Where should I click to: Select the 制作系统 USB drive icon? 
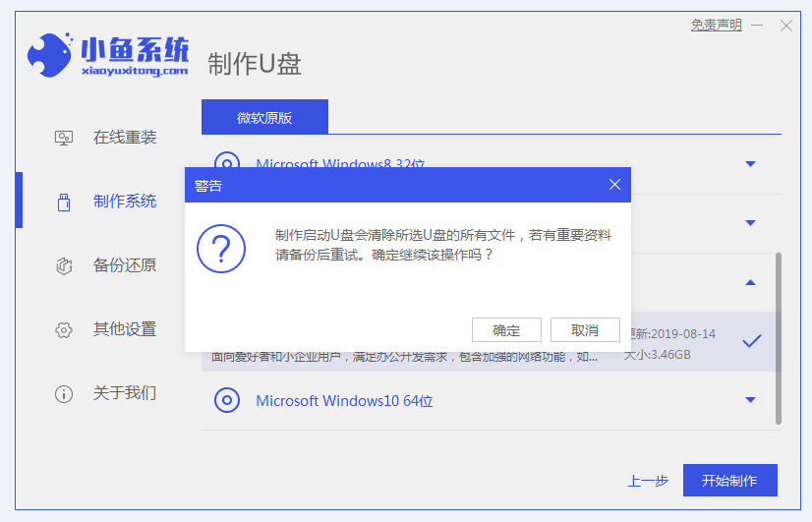pyautogui.click(x=64, y=202)
